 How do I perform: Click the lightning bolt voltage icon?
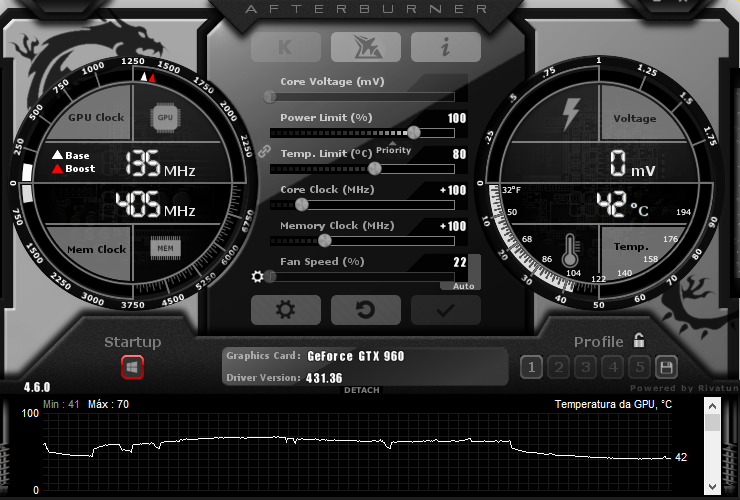pos(572,114)
